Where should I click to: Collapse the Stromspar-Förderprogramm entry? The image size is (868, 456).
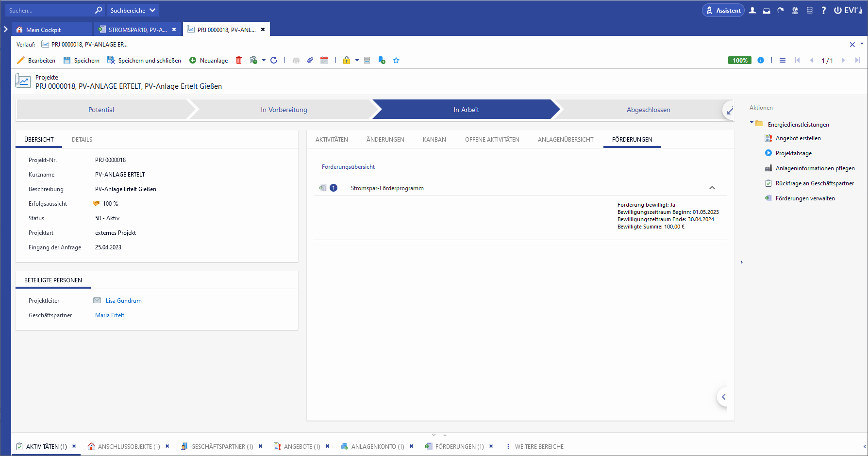(x=712, y=188)
